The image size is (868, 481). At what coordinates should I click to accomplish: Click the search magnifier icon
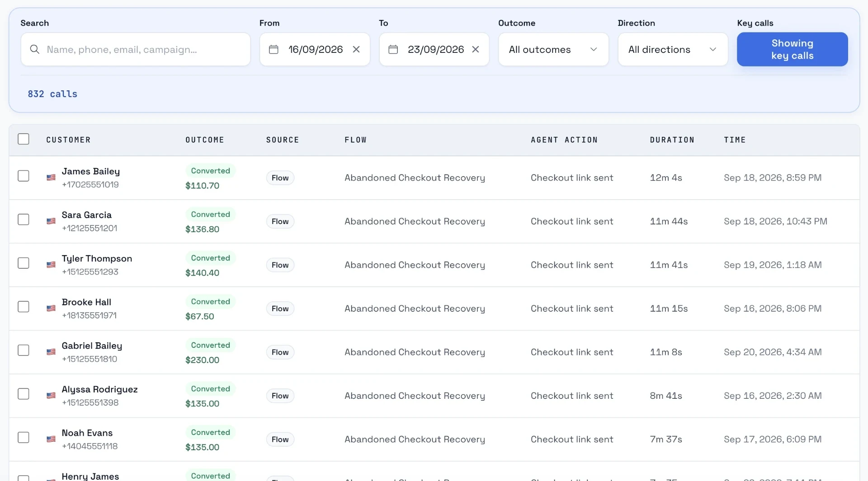point(34,49)
